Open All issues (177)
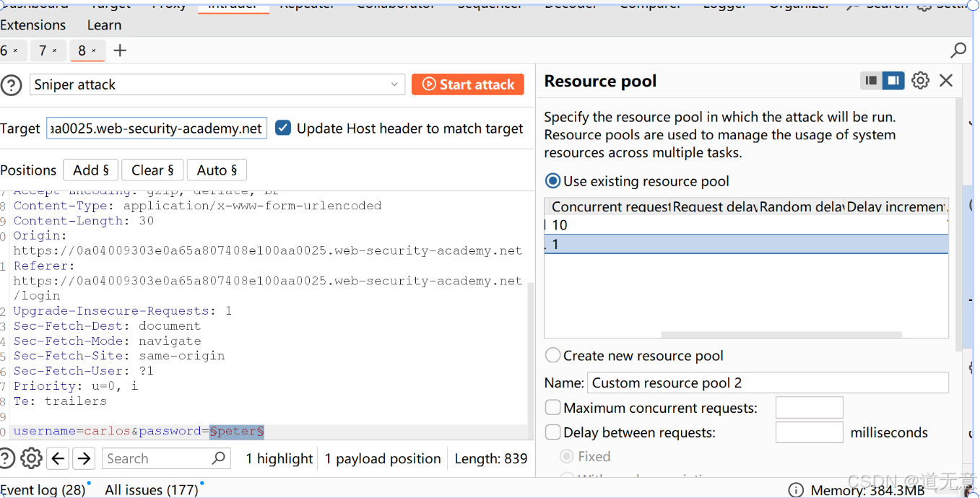Screen dimensions: 980x498 (x=152, y=490)
